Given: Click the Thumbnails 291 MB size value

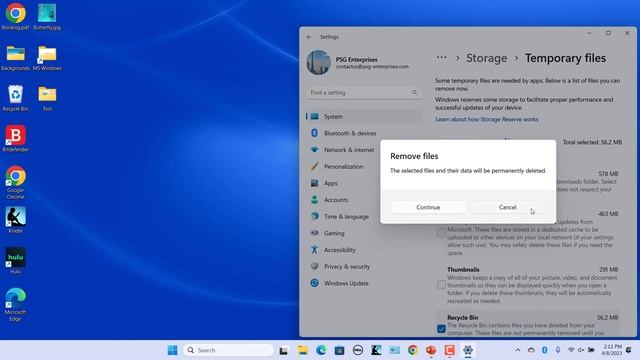Looking at the screenshot, I should [x=608, y=269].
